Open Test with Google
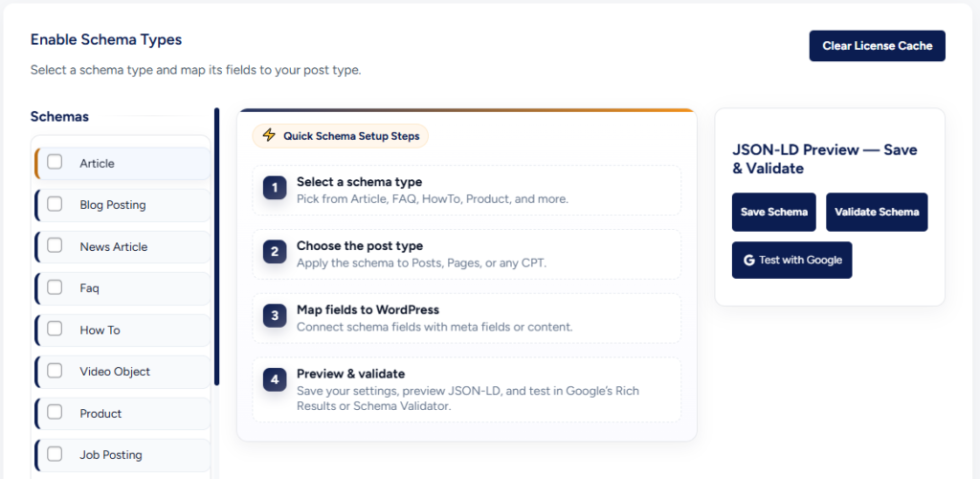This screenshot has width=980, height=479. (791, 260)
